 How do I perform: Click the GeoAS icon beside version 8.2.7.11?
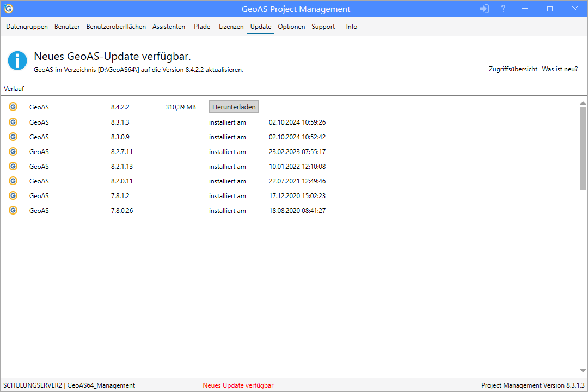(x=13, y=152)
